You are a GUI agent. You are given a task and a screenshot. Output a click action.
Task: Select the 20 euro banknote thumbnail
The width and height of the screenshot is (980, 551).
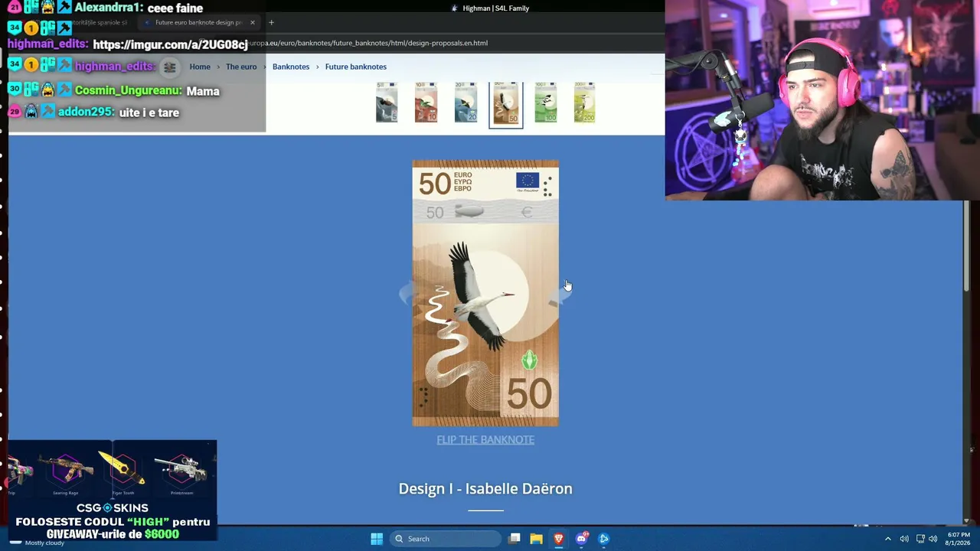[x=465, y=103]
